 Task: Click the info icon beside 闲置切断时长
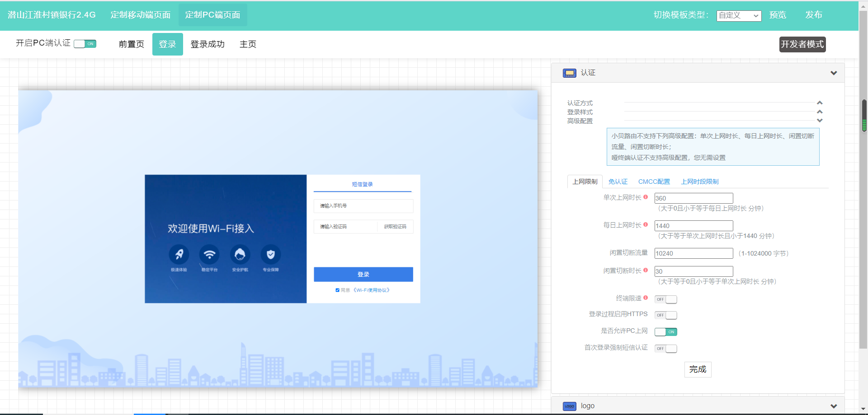(x=646, y=270)
